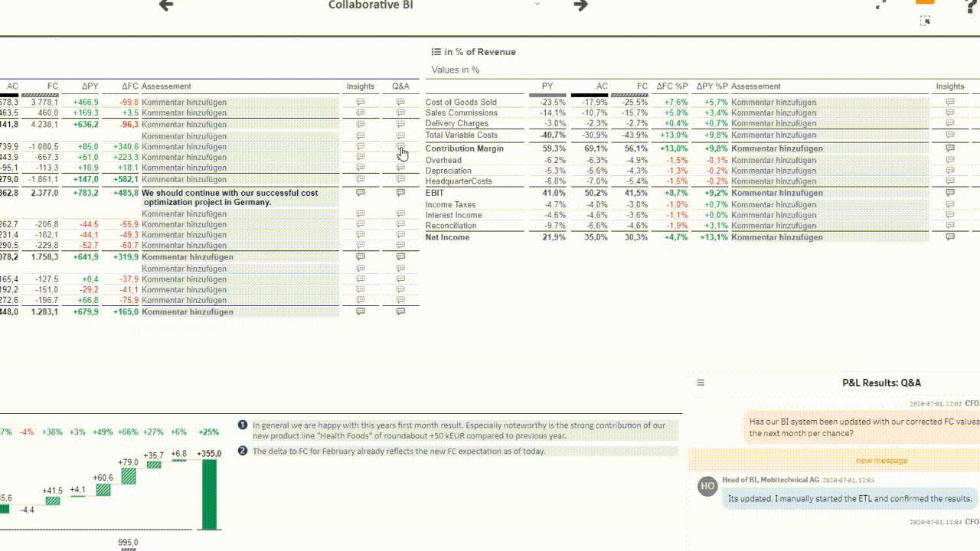Open Insights comment icon for Contribution Margin
Viewport: 980px width, 551px height.
950,148
